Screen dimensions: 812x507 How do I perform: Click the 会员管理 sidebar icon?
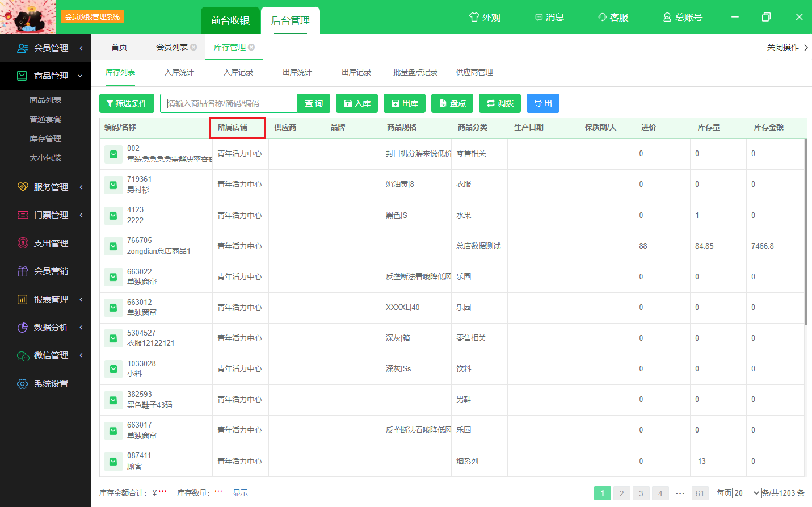[x=22, y=48]
